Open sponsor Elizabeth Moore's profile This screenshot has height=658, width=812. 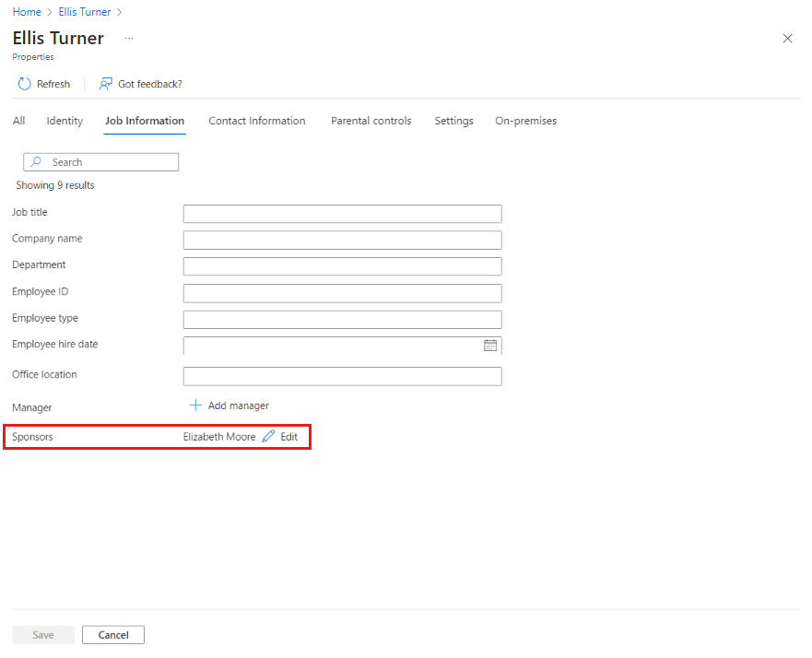[218, 436]
